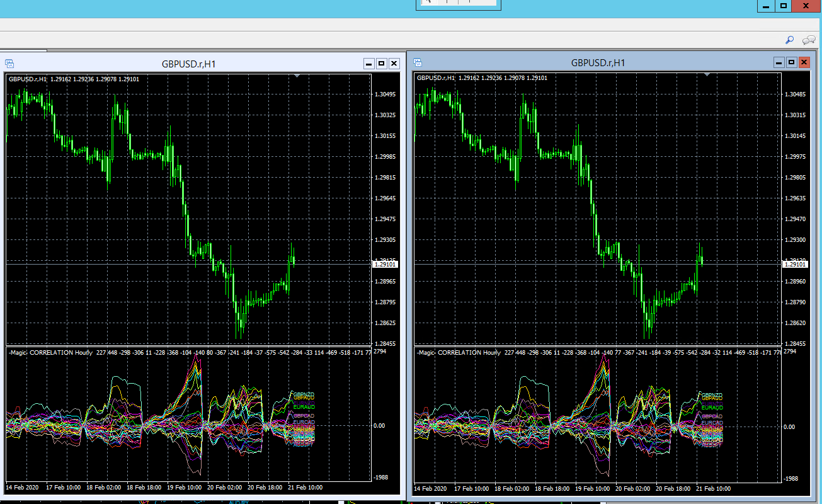Minimize the right GBPUSD.r,H1 chart window
This screenshot has width=822, height=504.
coord(780,62)
